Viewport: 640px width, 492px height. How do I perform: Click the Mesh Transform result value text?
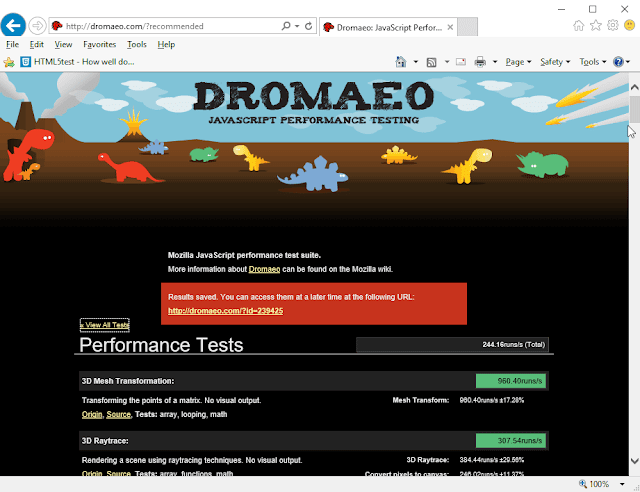tap(492, 400)
